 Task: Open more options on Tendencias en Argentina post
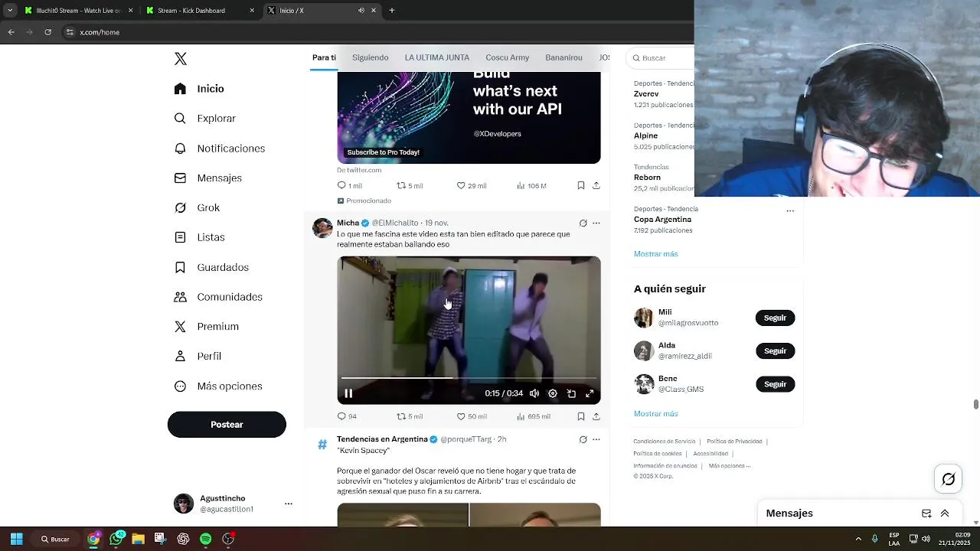point(596,439)
